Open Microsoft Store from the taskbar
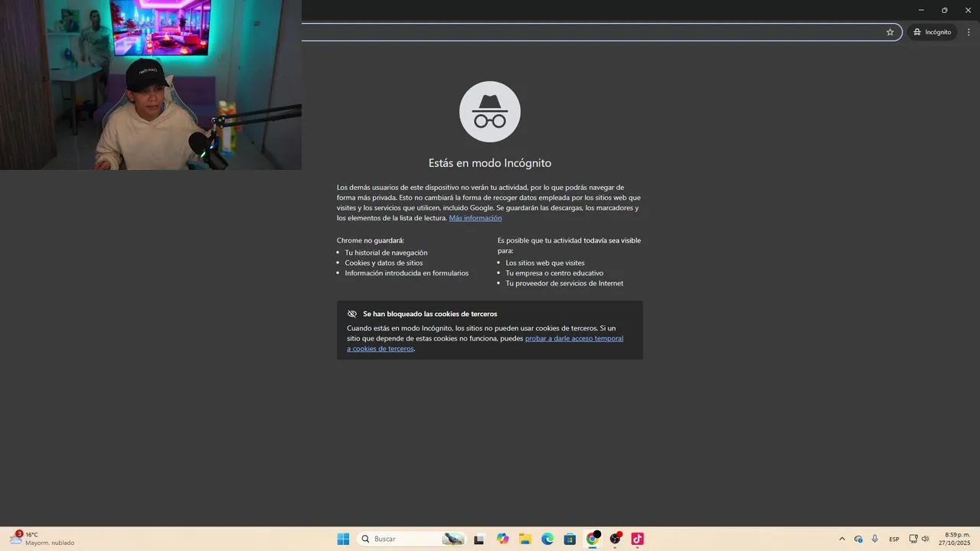This screenshot has width=980, height=551. 570,539
